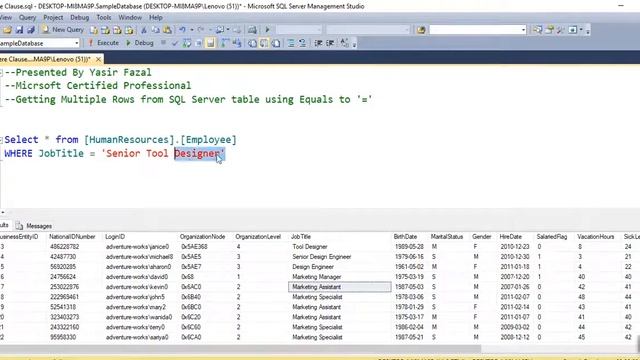Select cell adventure-works\michael8
The width and height of the screenshot is (640, 360).
(139, 257)
